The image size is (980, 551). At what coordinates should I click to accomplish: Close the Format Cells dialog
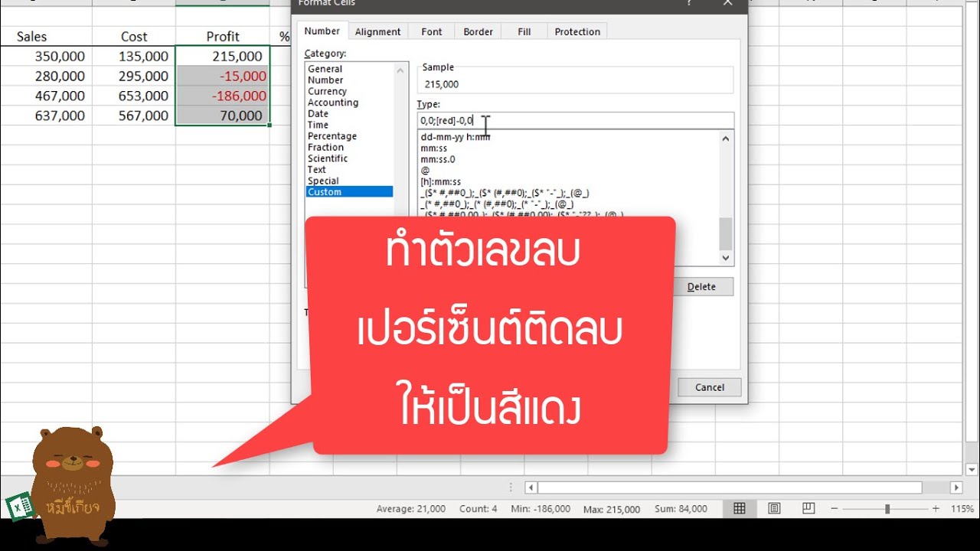click(728, 4)
